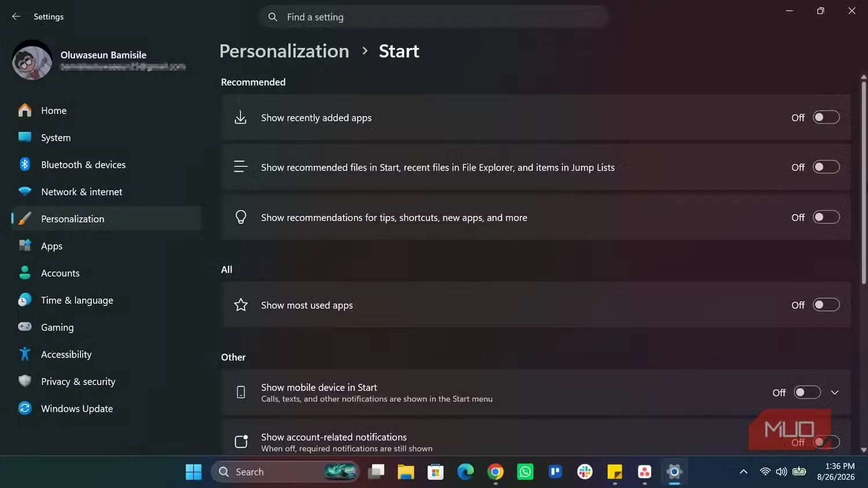Screen dimensions: 868x488
Task: Click the Settings gear icon on taskbar
Action: (674, 472)
